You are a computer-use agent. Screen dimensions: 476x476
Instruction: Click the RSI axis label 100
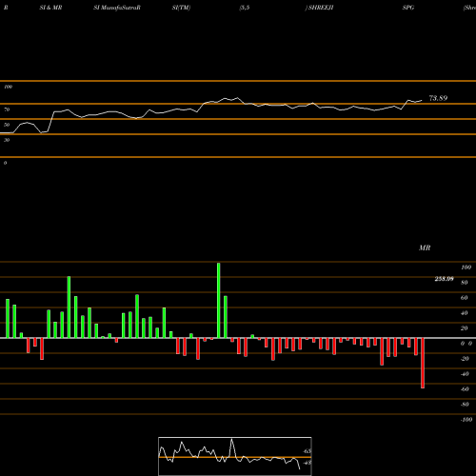coord(9,87)
